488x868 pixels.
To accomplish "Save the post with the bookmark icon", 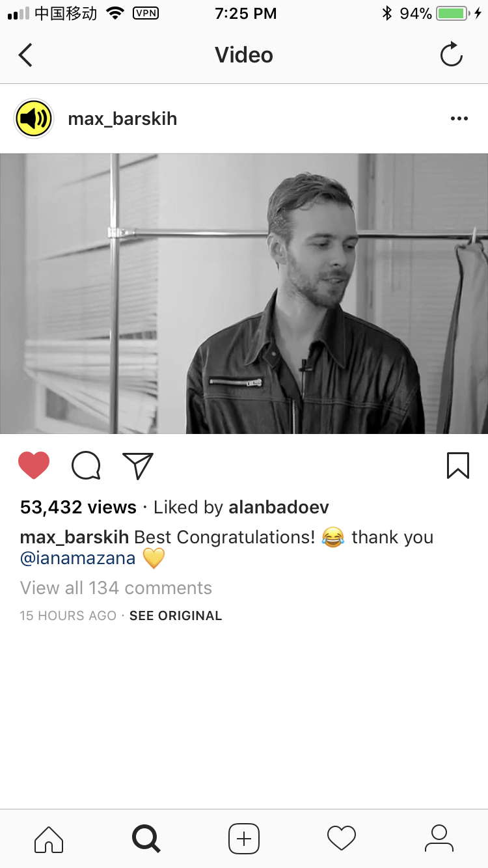I will click(x=458, y=466).
